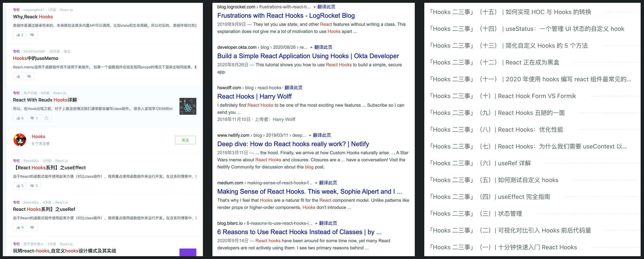644x259 pixels.
Task: Open Hooks 二三事 (十二) React 正在成为黑盒
Action: pyautogui.click(x=494, y=62)
